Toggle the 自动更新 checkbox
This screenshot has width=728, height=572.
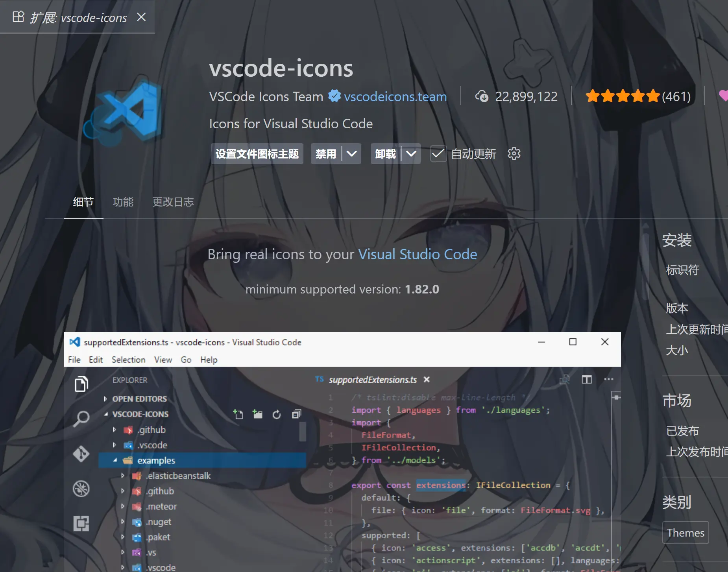(438, 154)
